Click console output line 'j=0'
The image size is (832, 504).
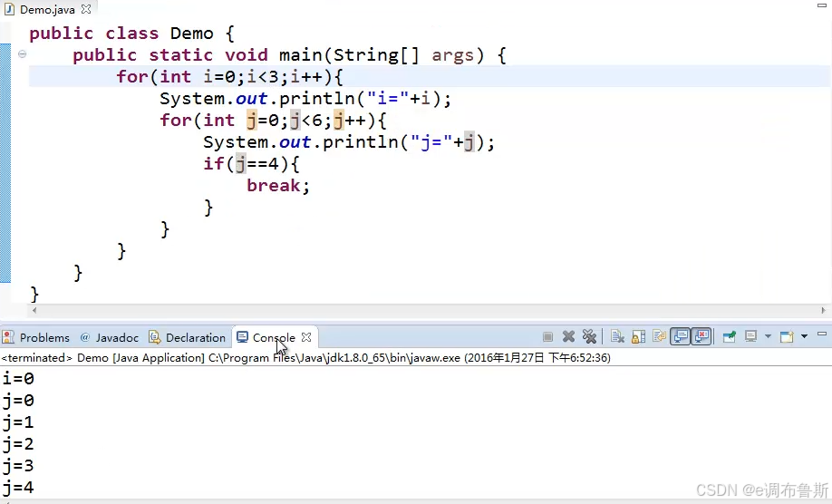[18, 401]
